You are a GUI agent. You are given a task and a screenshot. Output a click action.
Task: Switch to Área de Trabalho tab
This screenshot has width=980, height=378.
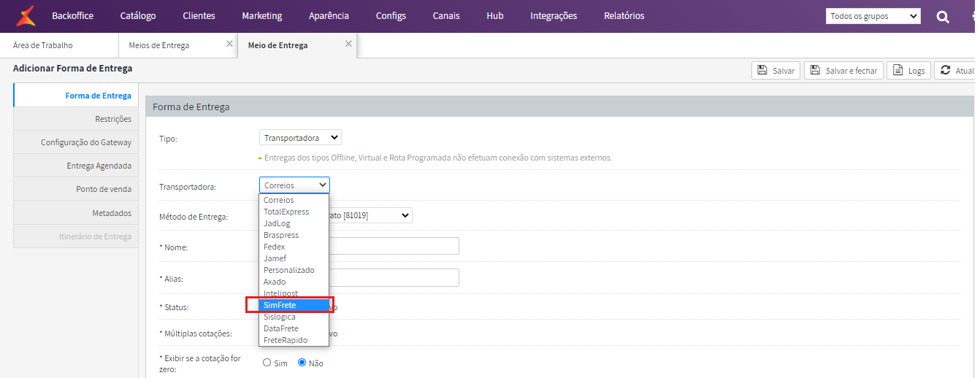(43, 45)
